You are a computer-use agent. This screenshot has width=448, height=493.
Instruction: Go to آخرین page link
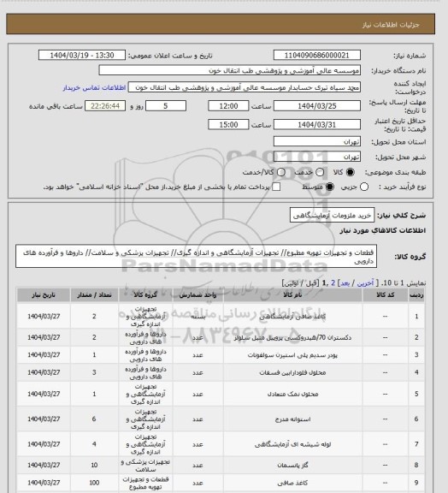click(x=365, y=283)
